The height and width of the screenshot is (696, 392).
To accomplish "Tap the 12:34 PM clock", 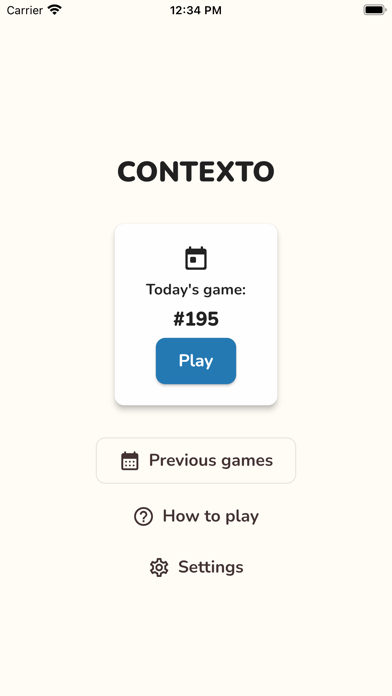I will coord(196,10).
